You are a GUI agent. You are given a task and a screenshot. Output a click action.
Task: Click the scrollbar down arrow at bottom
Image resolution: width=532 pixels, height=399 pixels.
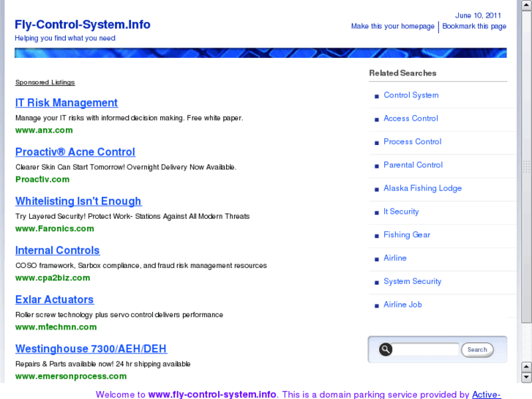tap(526, 377)
